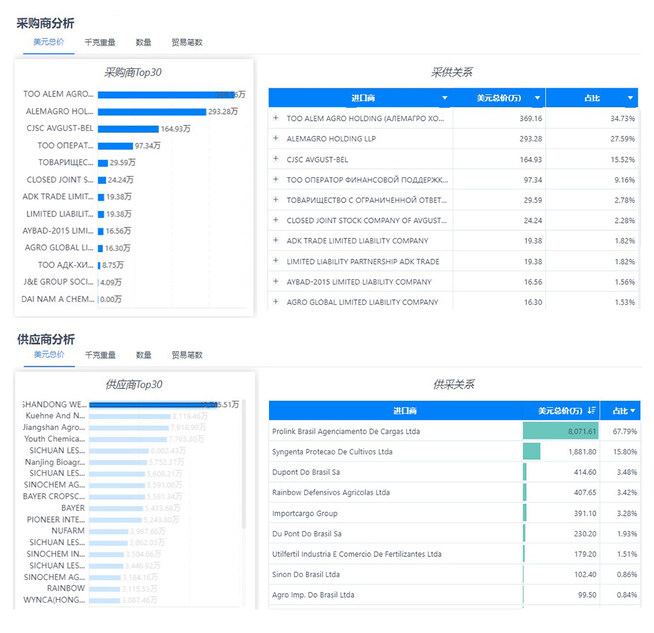Viewport: 654px width, 633px height.
Task: Click the BAYER CROPSC... chart label
Action: coord(54,496)
